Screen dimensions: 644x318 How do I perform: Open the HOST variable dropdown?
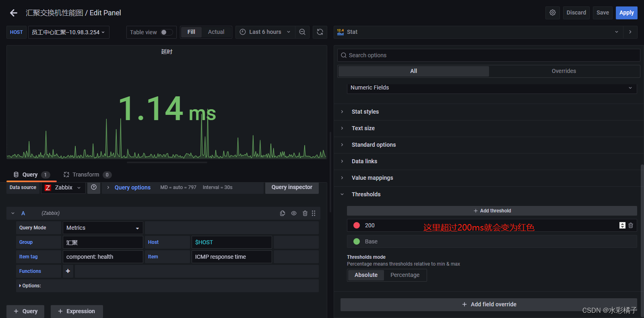point(68,32)
